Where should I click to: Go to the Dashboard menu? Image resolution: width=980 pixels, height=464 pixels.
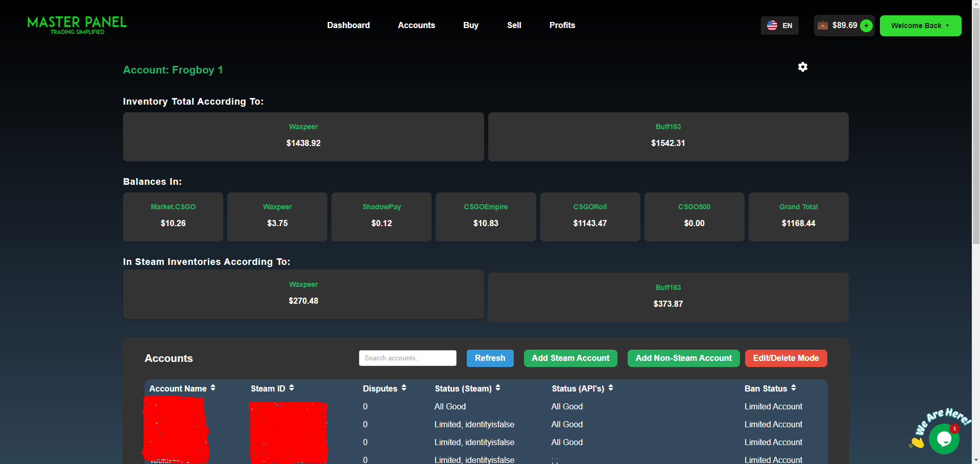click(348, 25)
